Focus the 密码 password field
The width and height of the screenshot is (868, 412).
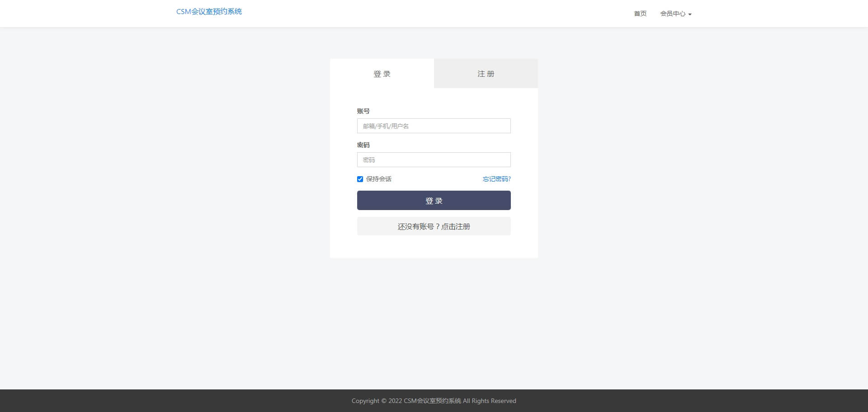[x=434, y=160]
